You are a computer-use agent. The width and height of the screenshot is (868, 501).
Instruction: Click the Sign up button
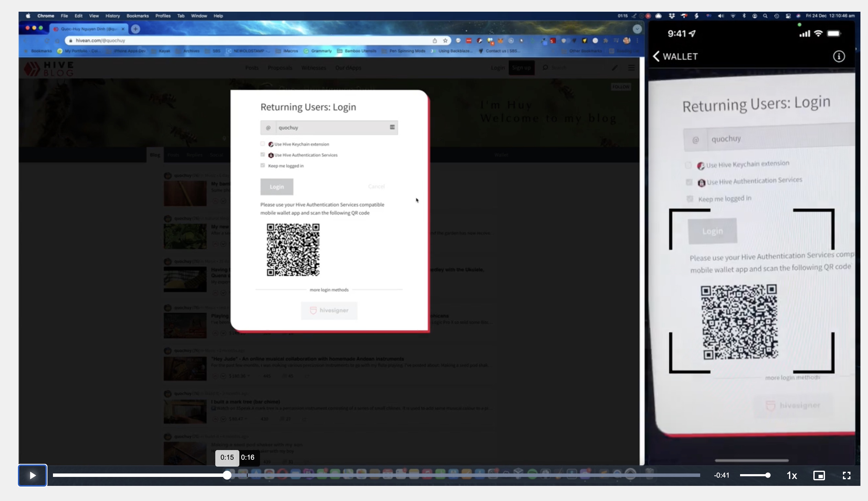(x=521, y=68)
